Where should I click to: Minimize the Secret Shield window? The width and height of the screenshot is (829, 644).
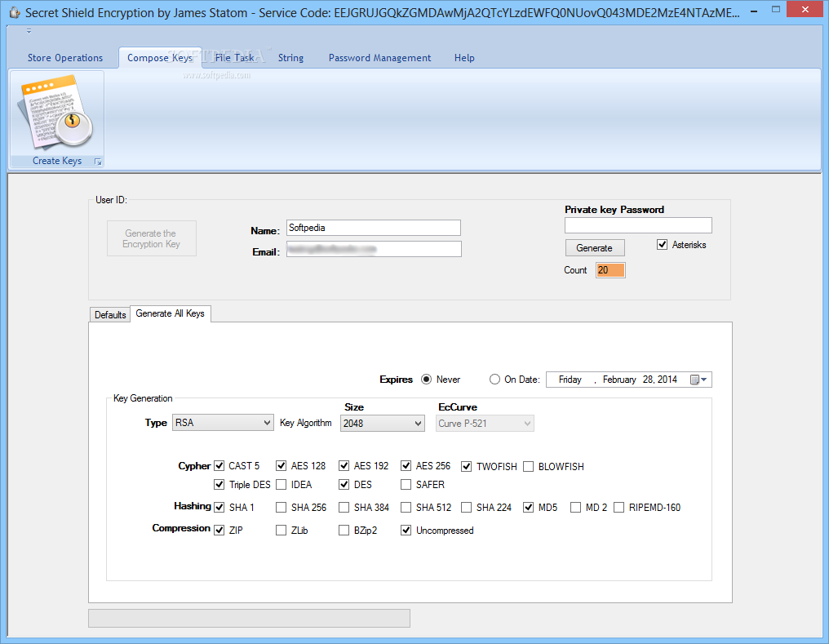click(754, 11)
